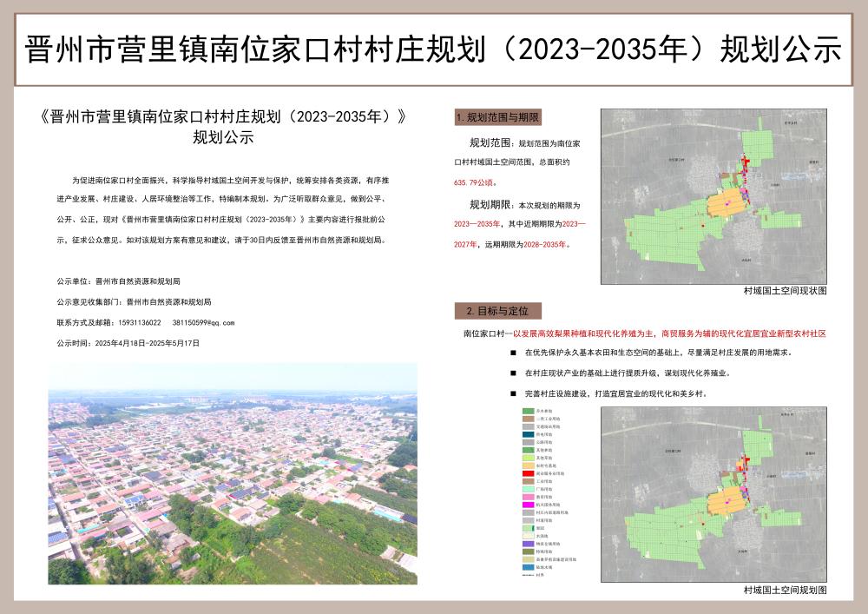Click the line '公示单位:晋州市自然资源和规划局'

pos(118,281)
